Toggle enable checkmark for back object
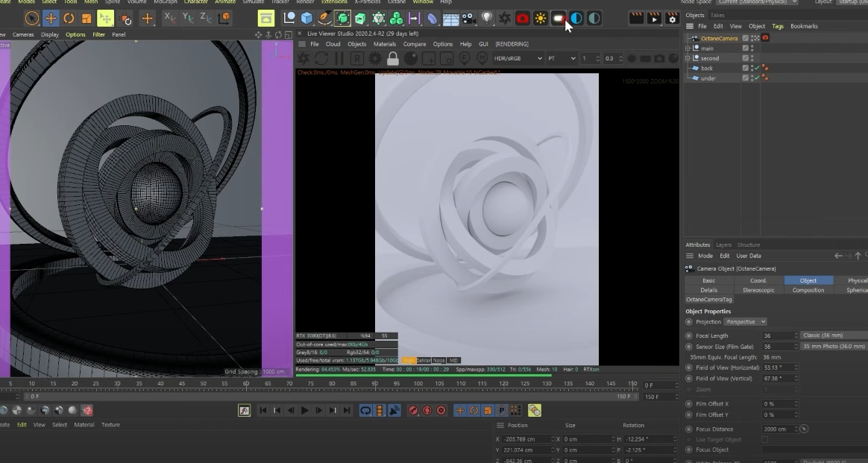 tap(757, 68)
